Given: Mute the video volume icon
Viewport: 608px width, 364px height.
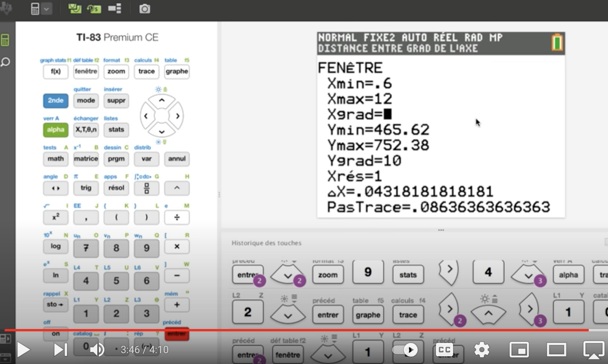Looking at the screenshot, I should [x=97, y=350].
